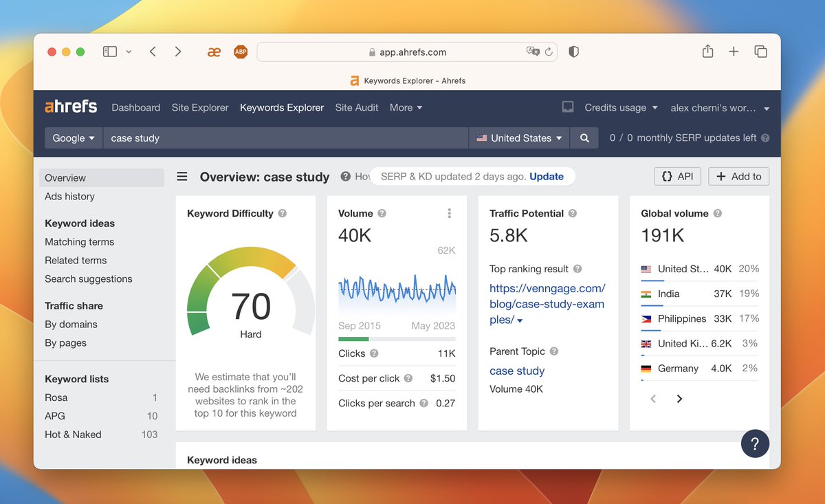Add a new Safari tab with plus icon
Image resolution: width=825 pixels, height=504 pixels.
coord(734,52)
